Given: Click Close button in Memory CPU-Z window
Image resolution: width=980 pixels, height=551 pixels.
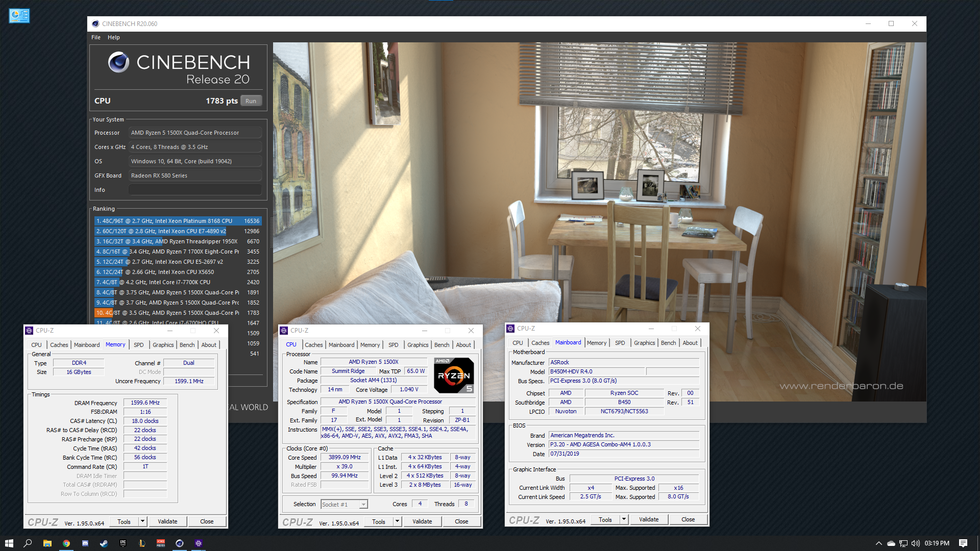Looking at the screenshot, I should click(x=207, y=521).
